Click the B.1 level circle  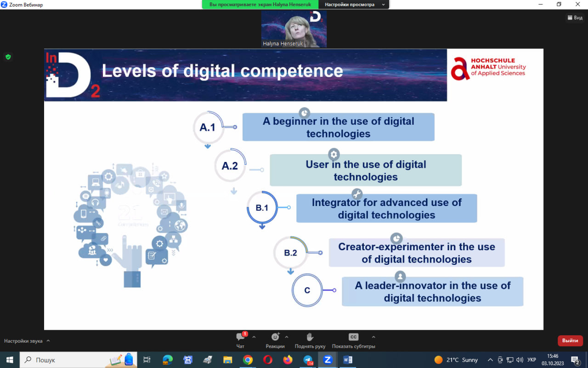click(x=262, y=208)
